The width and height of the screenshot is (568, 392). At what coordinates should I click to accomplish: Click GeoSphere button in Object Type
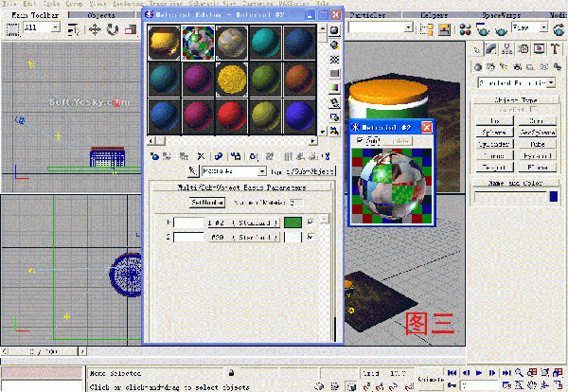(x=538, y=133)
